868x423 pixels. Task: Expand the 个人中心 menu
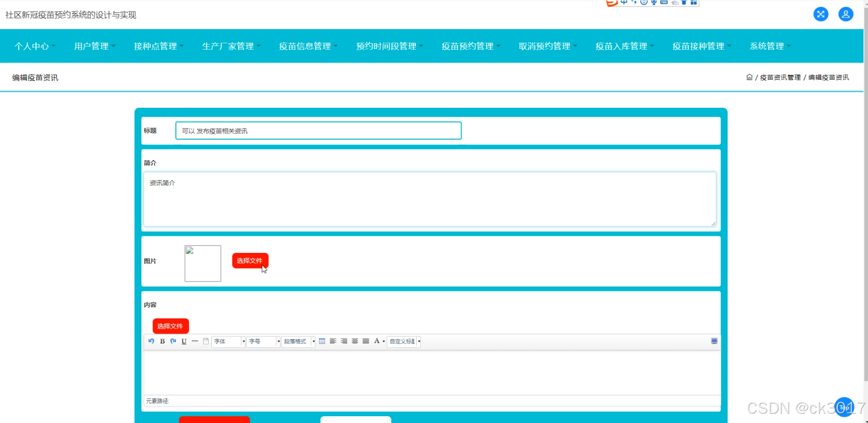click(x=35, y=46)
